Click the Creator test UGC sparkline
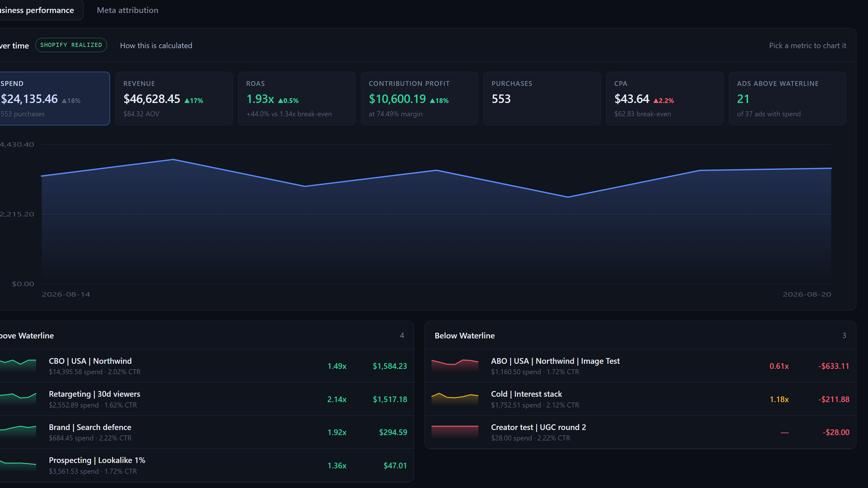Screen dimensions: 868x488 pyautogui.click(x=455, y=432)
